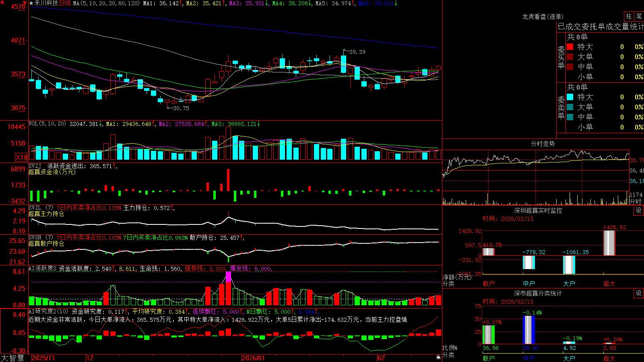Click the 超赢散户持仓 label
Image resolution: width=644 pixels, height=362 pixels.
46,243
